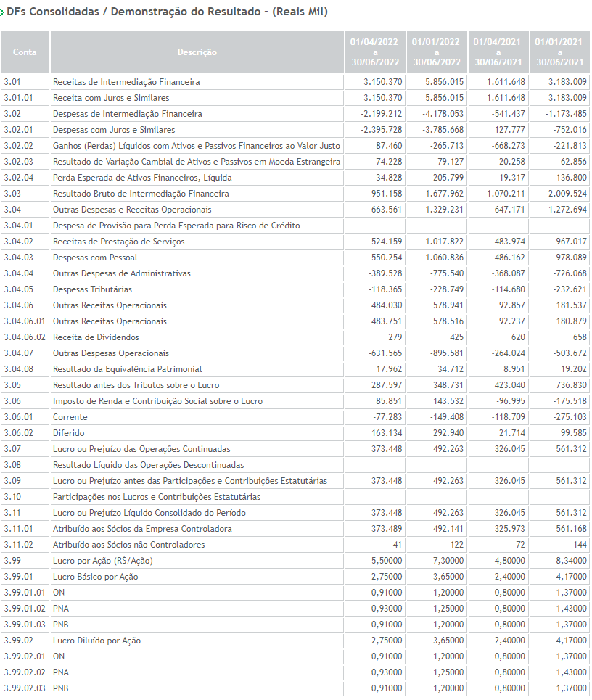Click 'Participações nos Lucros e Contribuições Estatutárias'
This screenshot has height=700, width=592.
[x=156, y=497]
